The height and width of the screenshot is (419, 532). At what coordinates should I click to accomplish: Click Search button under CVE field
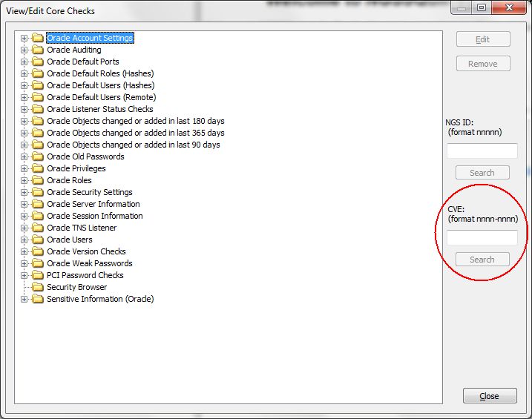click(482, 260)
